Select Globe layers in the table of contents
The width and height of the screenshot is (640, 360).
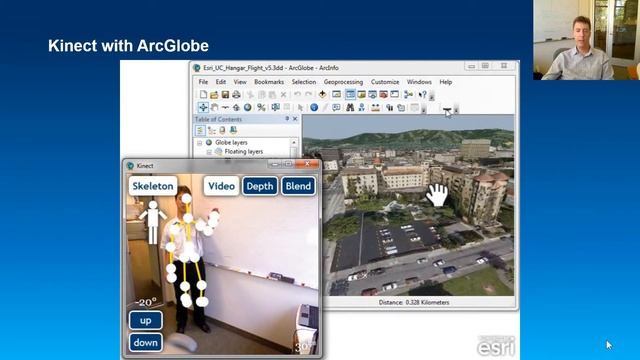point(231,142)
